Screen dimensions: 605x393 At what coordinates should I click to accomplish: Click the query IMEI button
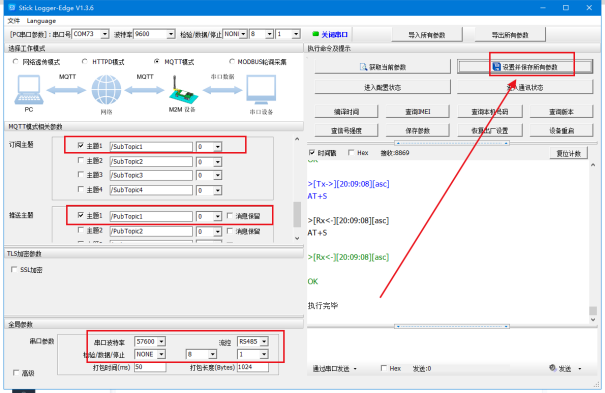coord(417,111)
